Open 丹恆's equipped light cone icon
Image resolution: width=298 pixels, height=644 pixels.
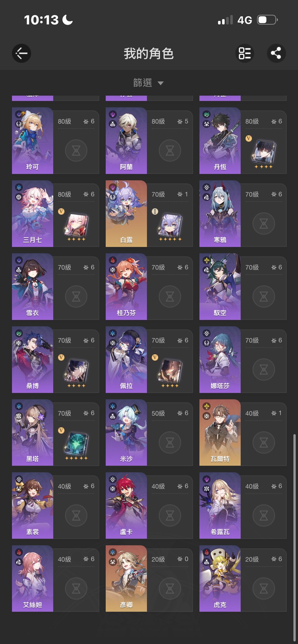pyautogui.click(x=263, y=153)
